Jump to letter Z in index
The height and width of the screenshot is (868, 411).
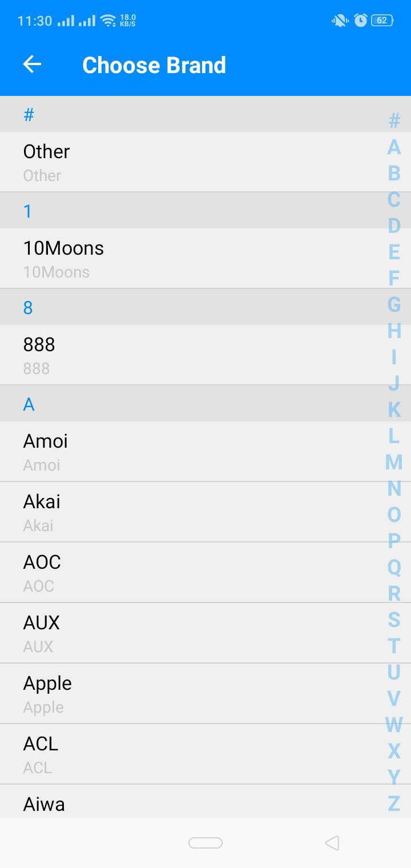(394, 803)
